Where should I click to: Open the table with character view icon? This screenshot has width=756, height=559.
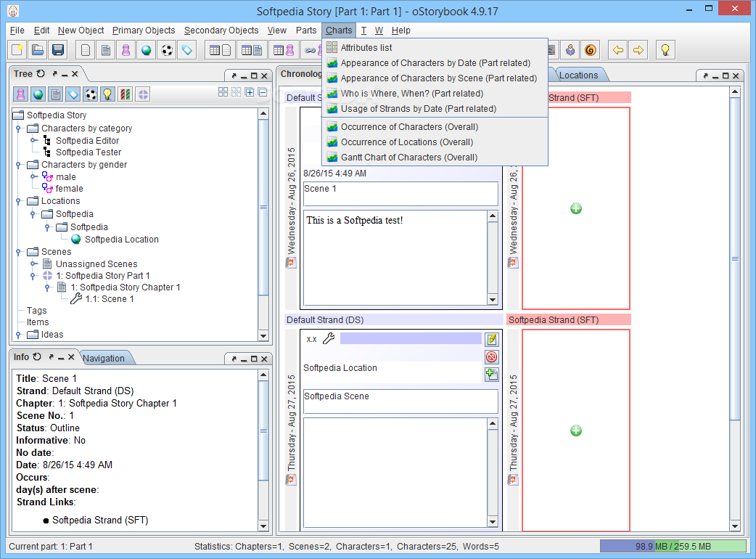point(283,50)
